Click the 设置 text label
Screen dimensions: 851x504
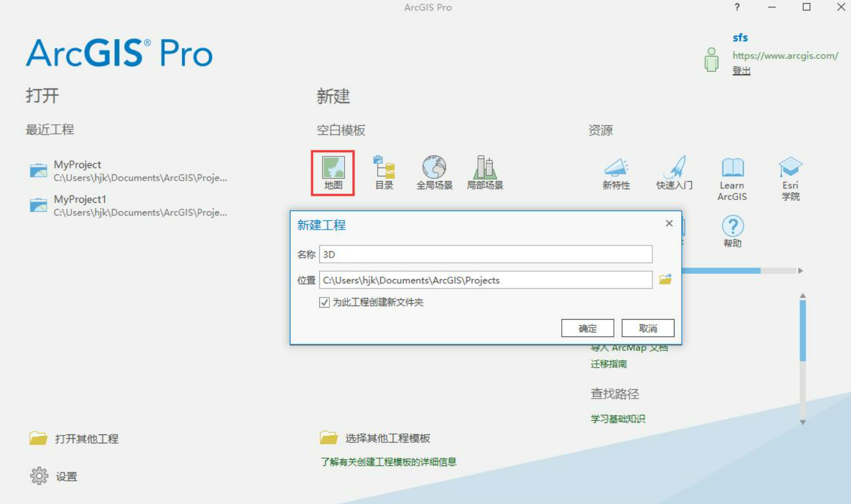pos(66,477)
